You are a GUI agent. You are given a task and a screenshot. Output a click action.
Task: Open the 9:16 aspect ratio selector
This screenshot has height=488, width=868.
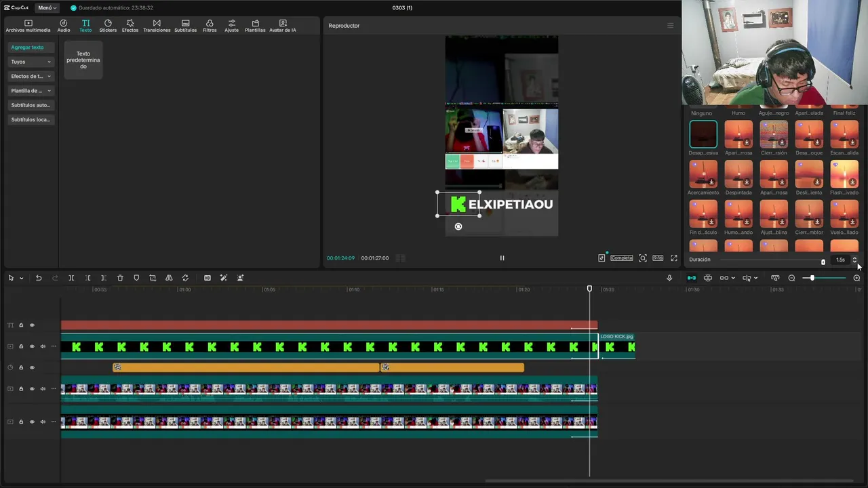coord(658,258)
